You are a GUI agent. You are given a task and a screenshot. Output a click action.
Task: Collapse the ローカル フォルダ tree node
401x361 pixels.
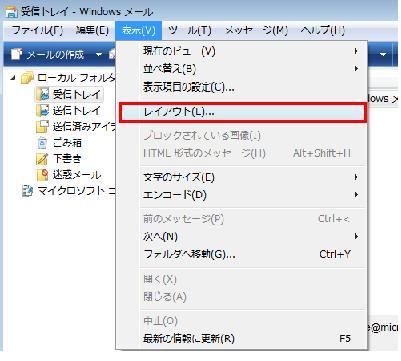pyautogui.click(x=13, y=78)
